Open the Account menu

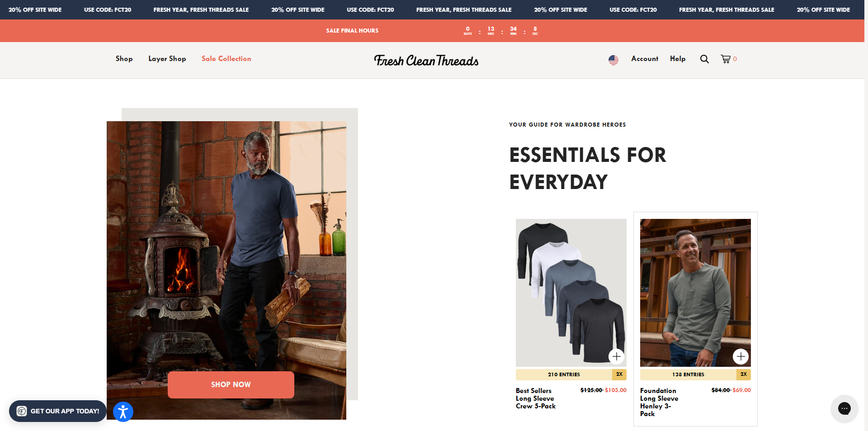coord(645,59)
